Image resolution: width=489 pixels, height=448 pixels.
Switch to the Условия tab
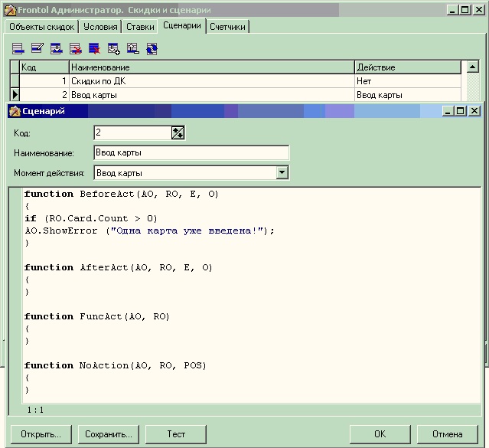tap(100, 27)
